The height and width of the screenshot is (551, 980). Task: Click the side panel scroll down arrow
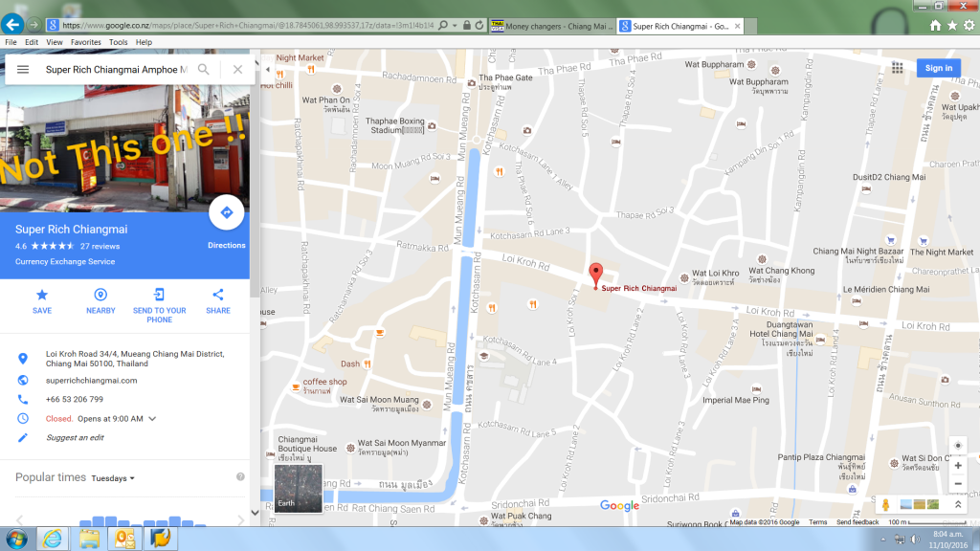click(x=255, y=513)
